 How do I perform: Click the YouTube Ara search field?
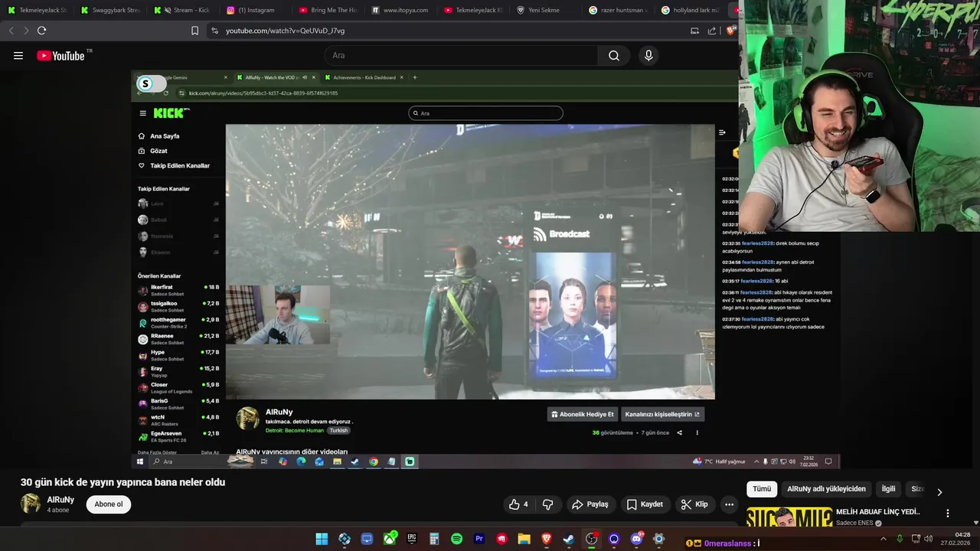tap(461, 55)
